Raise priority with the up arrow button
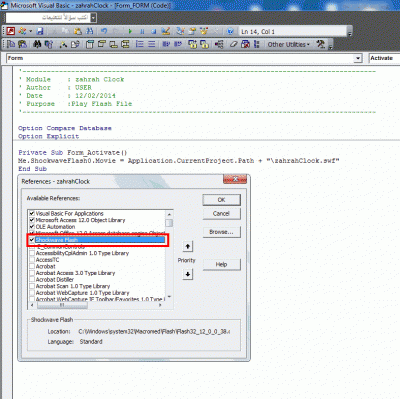 point(188,246)
